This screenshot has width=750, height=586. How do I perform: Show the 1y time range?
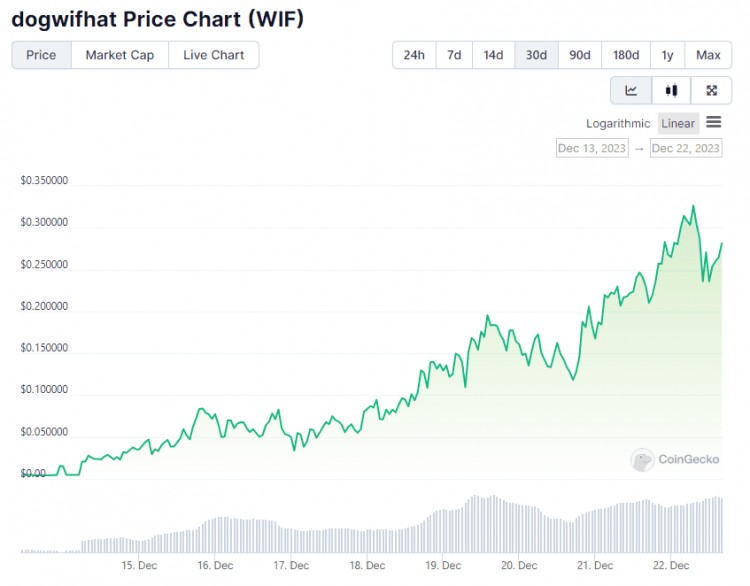(667, 55)
